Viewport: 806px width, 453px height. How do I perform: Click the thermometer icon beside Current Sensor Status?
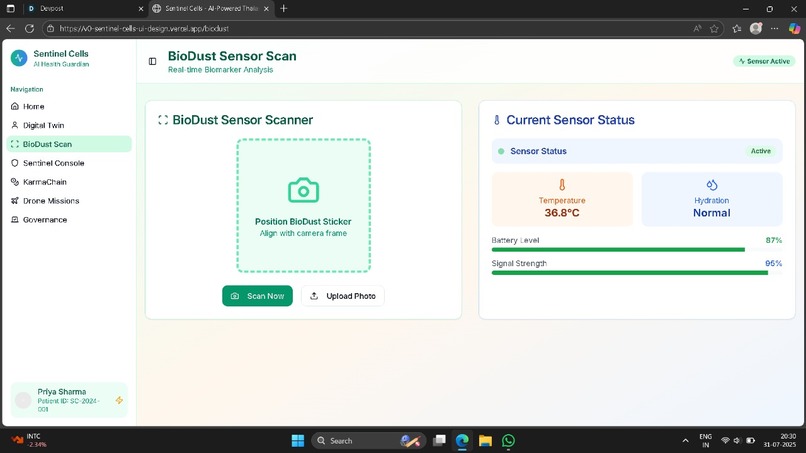tap(497, 120)
